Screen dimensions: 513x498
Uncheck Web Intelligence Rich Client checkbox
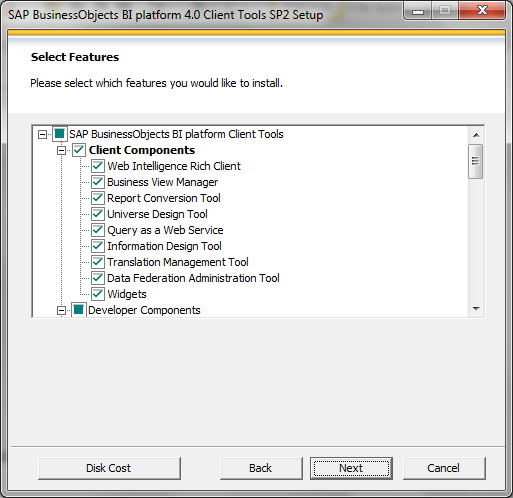click(x=98, y=166)
